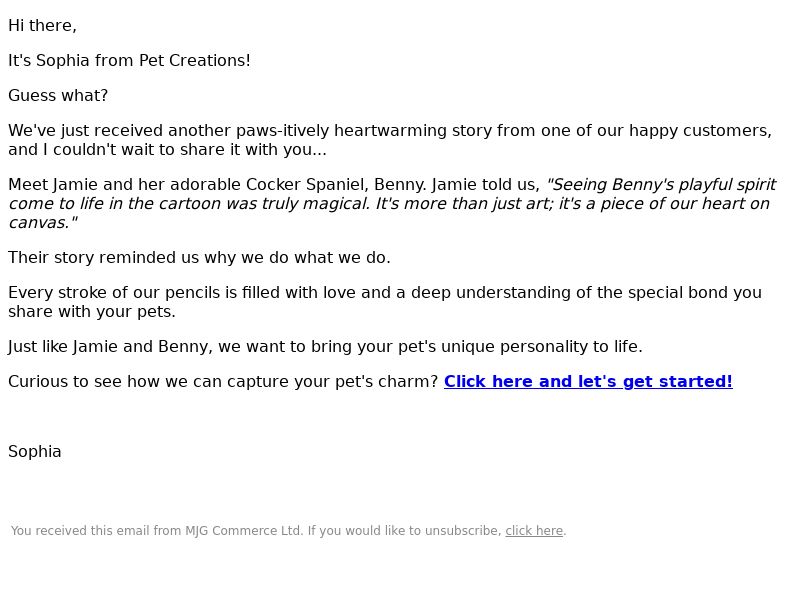Click the paragraph about the paws-itively heartwarming story
This screenshot has width=800, height=600.
tap(390, 140)
